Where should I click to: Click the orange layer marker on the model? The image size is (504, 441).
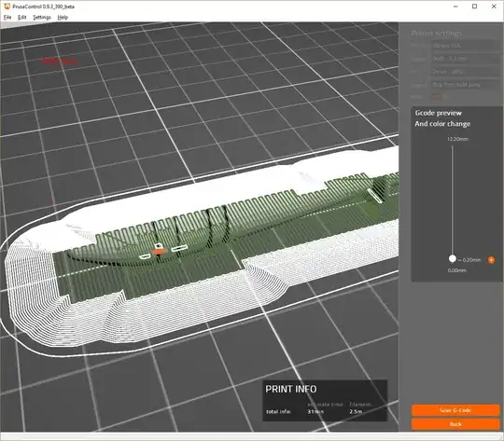tap(158, 252)
